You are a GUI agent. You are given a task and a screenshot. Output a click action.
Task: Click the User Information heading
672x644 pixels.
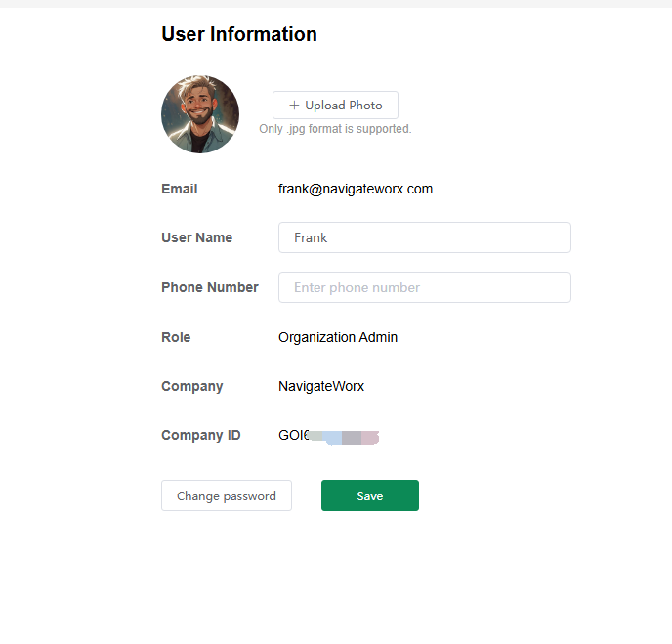(239, 34)
